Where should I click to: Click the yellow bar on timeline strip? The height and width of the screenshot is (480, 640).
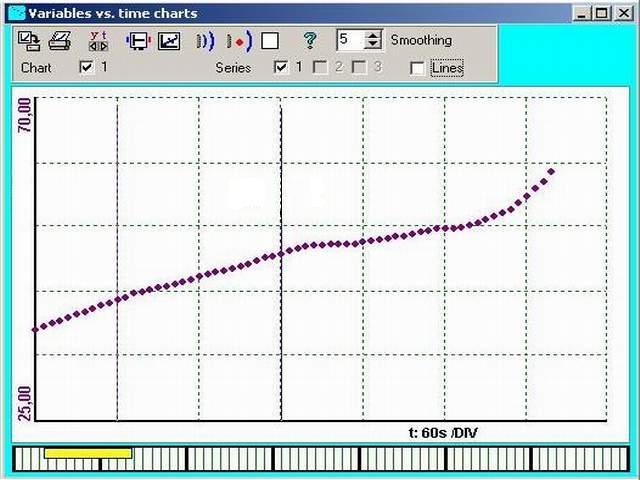[88, 453]
